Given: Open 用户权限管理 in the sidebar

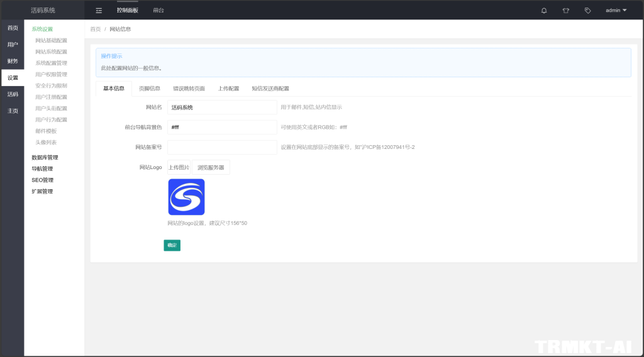Looking at the screenshot, I should pos(51,75).
